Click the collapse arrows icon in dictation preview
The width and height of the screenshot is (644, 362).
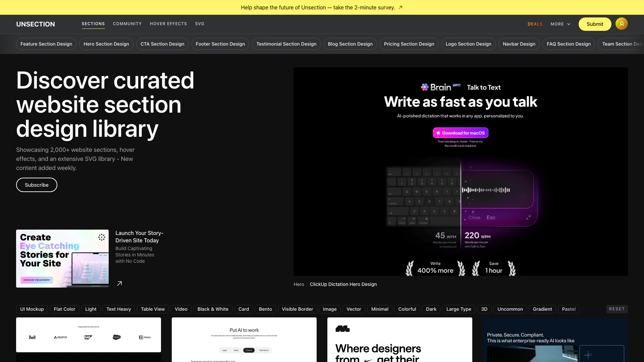pyautogui.click(x=528, y=218)
